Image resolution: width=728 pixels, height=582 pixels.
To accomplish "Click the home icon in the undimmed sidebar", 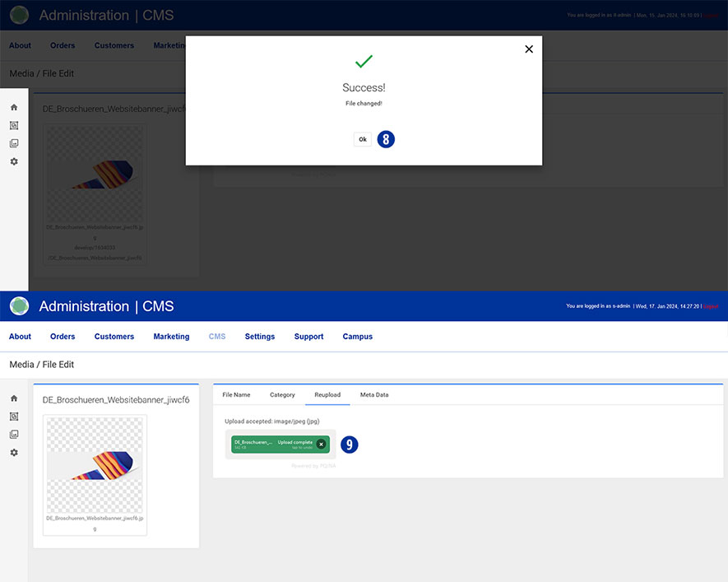I will pos(14,398).
